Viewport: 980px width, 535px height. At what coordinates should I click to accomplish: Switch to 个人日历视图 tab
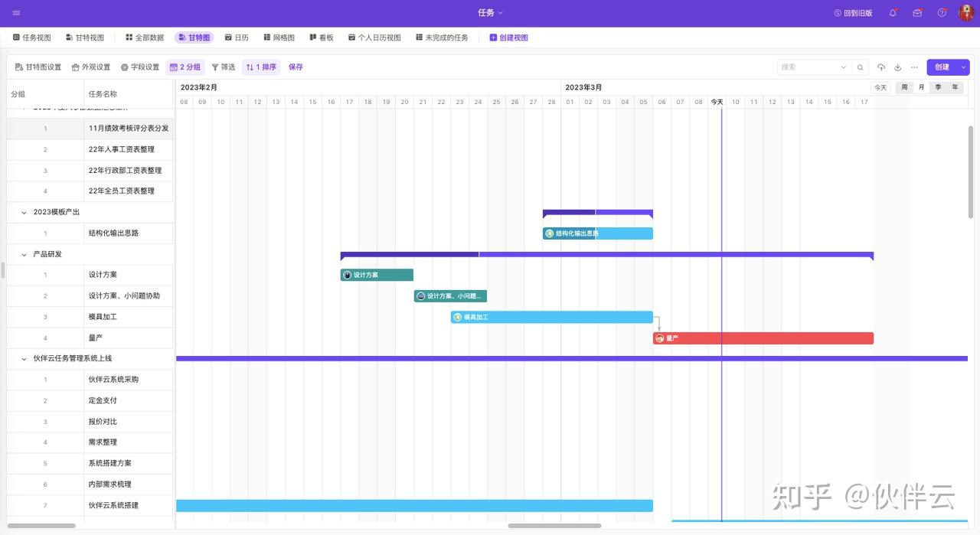[x=374, y=38]
